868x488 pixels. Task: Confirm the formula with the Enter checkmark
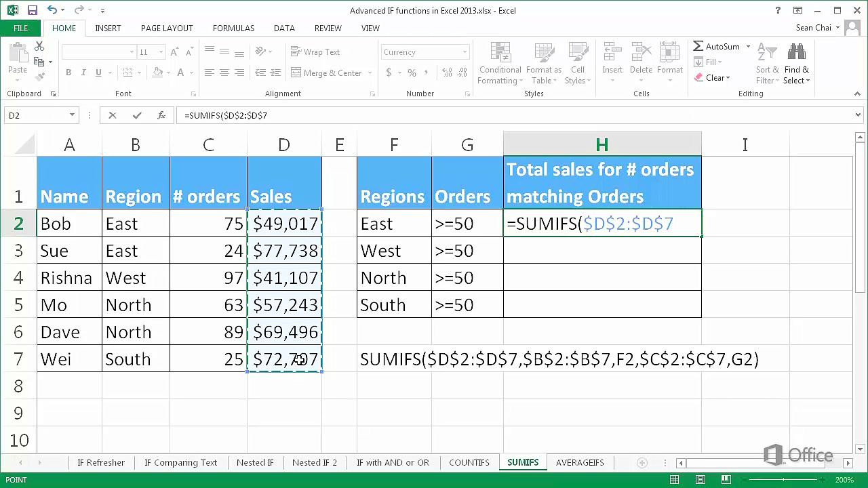pyautogui.click(x=136, y=115)
